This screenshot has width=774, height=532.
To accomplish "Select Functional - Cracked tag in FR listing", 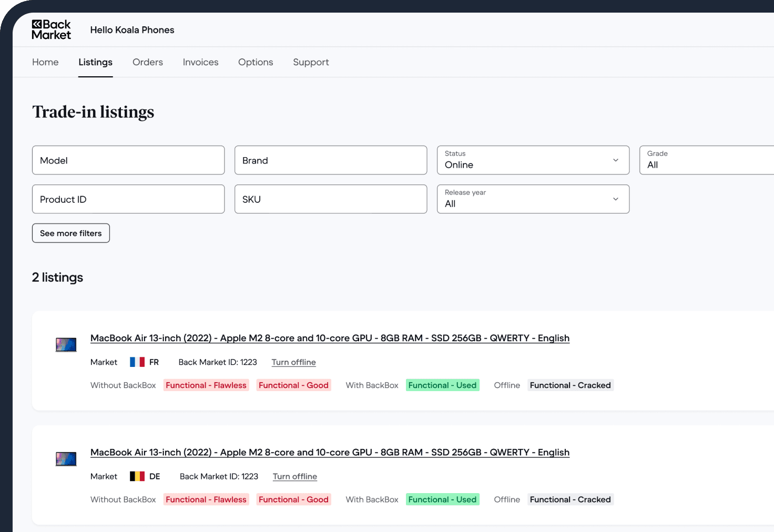I will [x=571, y=385].
